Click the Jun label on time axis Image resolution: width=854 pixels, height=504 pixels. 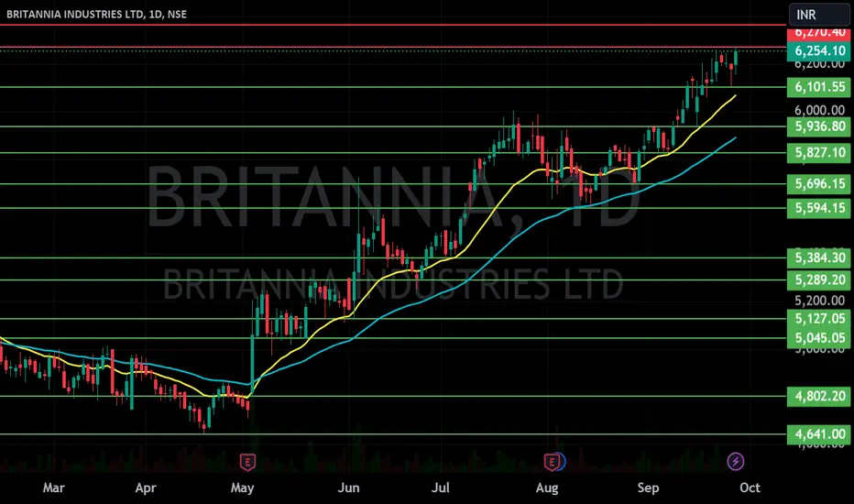tap(348, 488)
